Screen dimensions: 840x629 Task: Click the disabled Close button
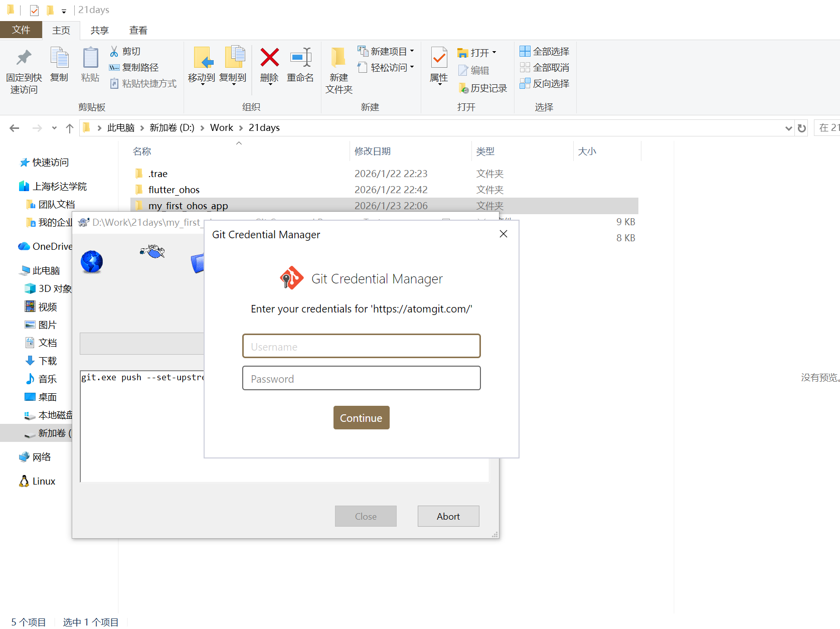pyautogui.click(x=366, y=516)
